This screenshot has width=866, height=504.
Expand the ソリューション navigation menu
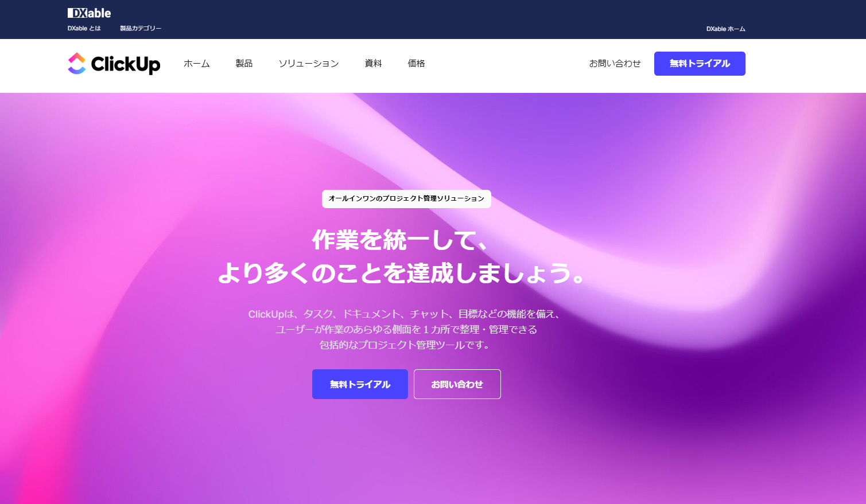click(309, 64)
